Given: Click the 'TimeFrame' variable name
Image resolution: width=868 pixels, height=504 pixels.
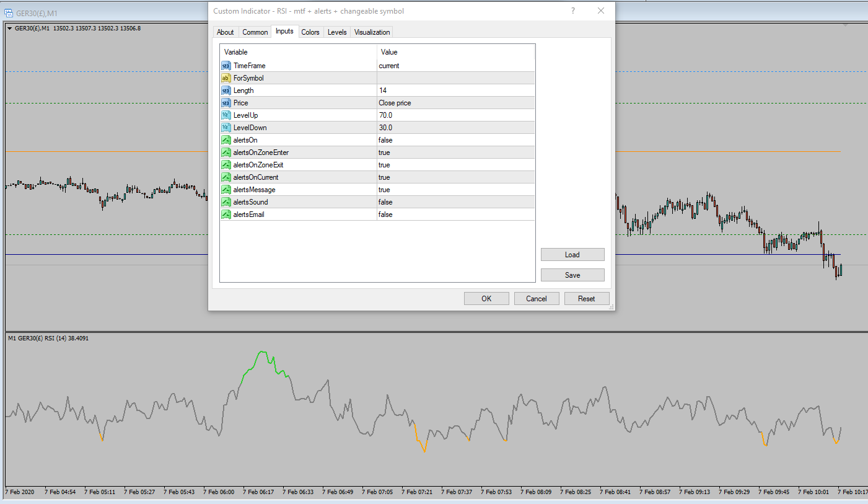Looking at the screenshot, I should 249,66.
